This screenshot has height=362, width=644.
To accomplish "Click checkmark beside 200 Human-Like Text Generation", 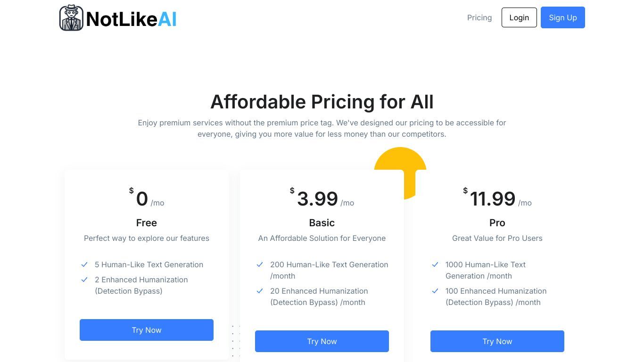I will 260,264.
